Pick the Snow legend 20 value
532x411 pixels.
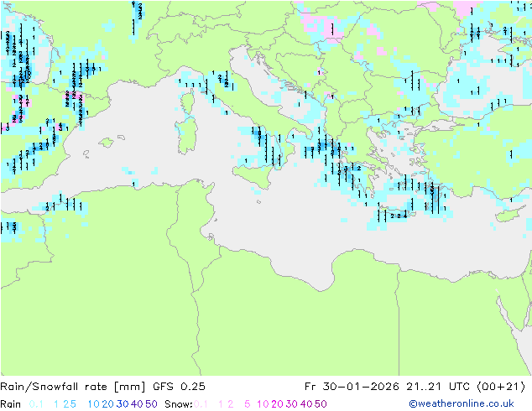[277, 404]
